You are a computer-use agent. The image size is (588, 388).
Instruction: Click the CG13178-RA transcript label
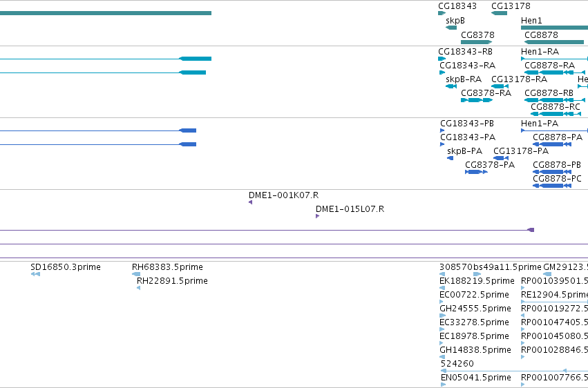point(519,79)
